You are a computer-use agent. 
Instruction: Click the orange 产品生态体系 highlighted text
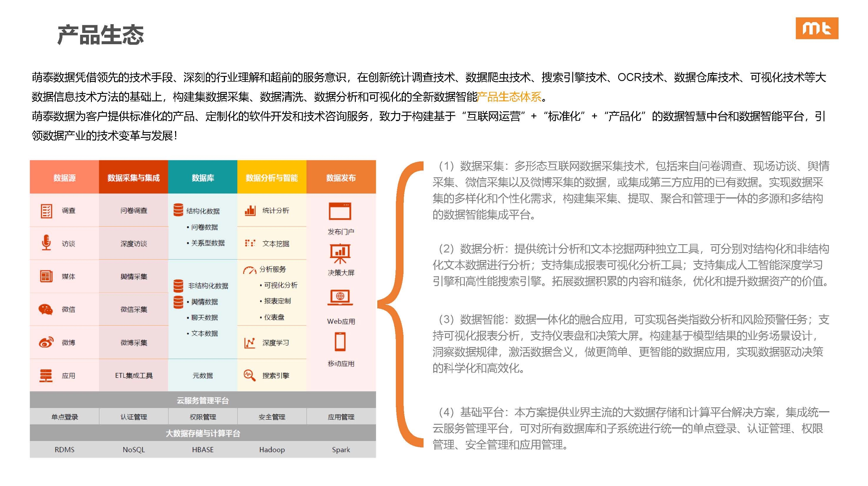pos(510,97)
